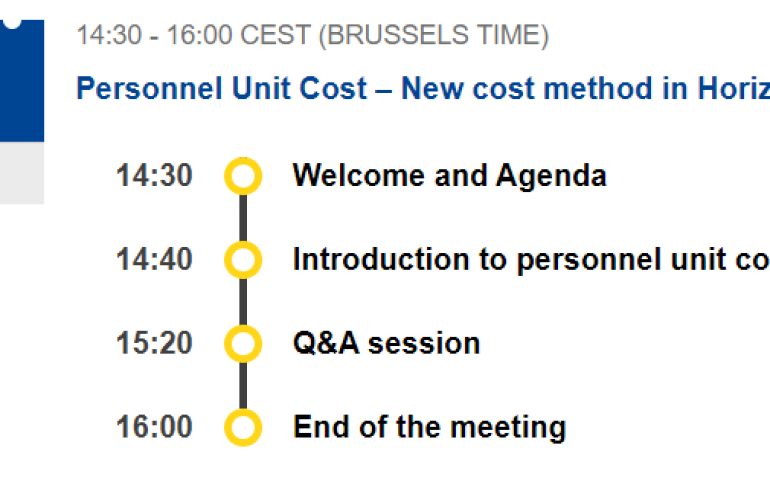The width and height of the screenshot is (770, 500).
Task: Click the gray area below blue block
Action: [22, 173]
